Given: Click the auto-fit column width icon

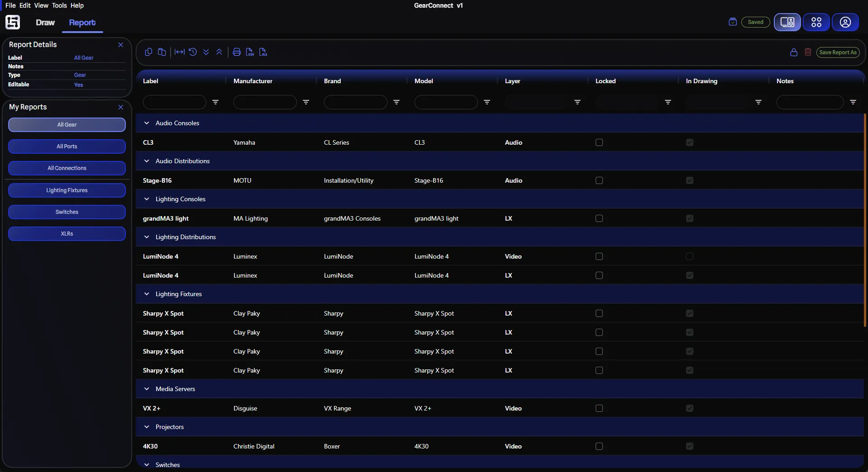Looking at the screenshot, I should (180, 52).
